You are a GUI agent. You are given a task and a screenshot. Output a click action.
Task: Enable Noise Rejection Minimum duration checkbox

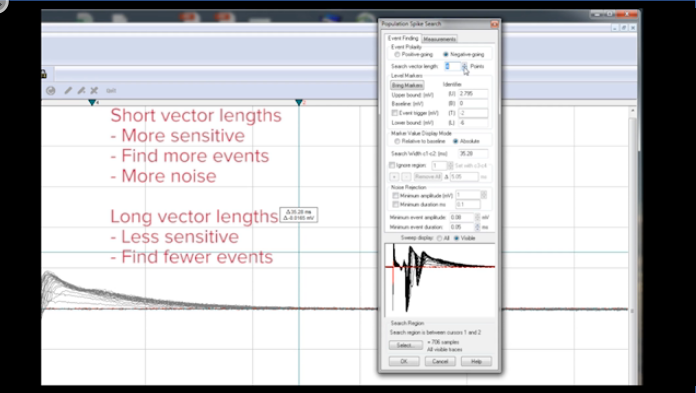pos(395,204)
